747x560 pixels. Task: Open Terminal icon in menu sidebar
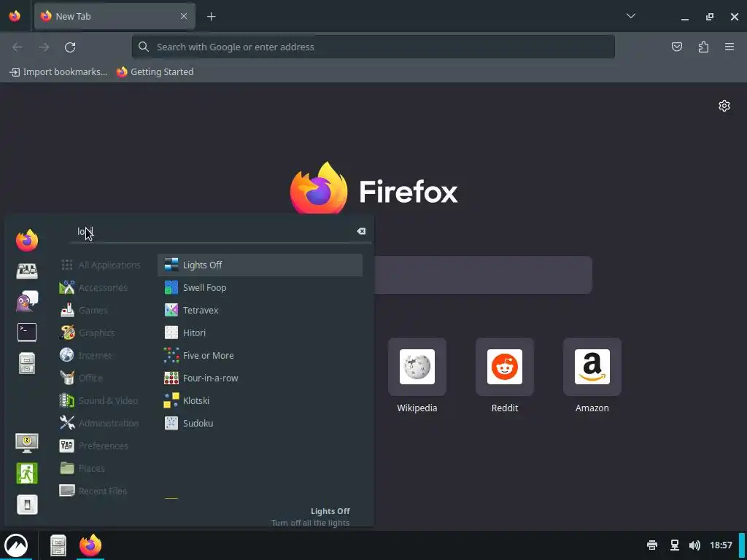tap(27, 332)
